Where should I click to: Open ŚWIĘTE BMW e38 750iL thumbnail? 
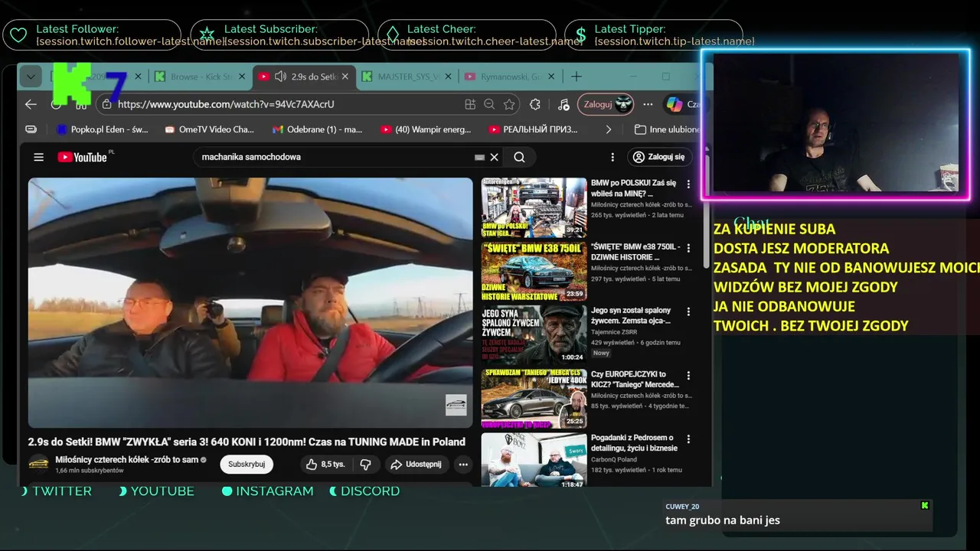point(534,271)
